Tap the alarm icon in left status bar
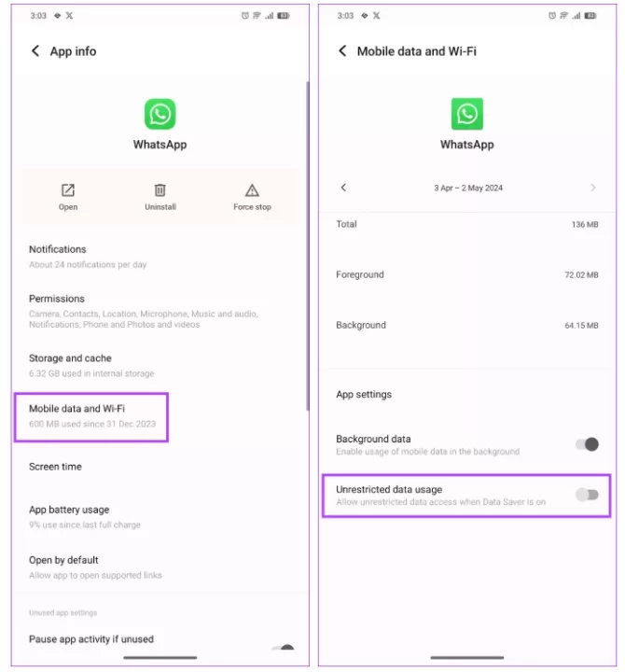Viewport: 625px width, 672px height. 245,16
